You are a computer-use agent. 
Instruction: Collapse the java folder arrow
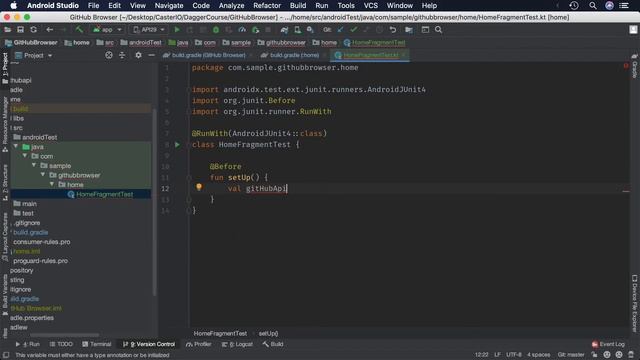[x=16, y=147]
